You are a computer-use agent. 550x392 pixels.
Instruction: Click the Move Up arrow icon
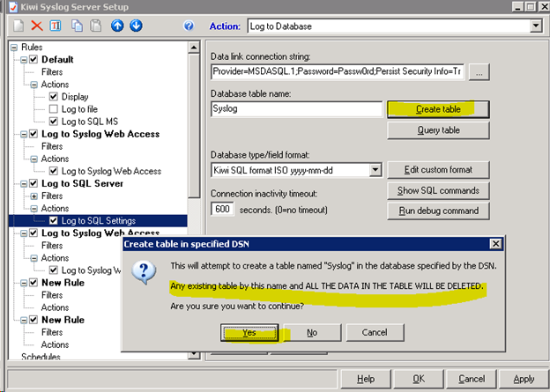click(x=117, y=26)
